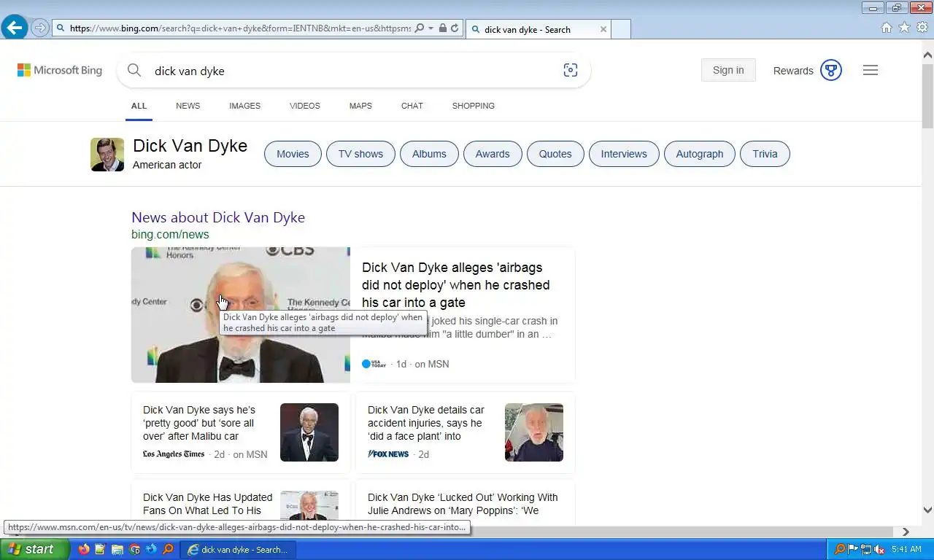Click the Movies filter chip

293,154
